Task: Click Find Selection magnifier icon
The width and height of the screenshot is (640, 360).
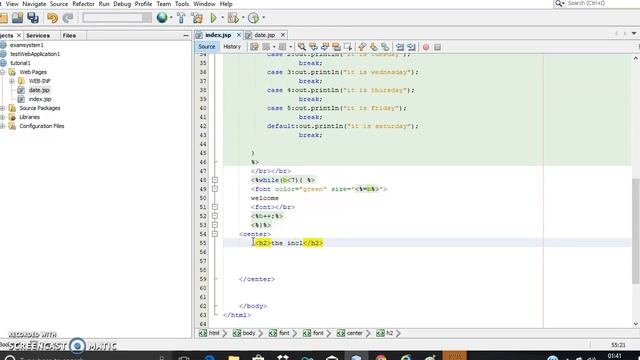Action: (x=301, y=47)
